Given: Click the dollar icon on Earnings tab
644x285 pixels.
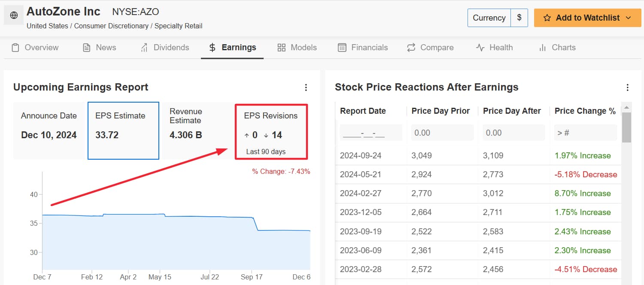Looking at the screenshot, I should 212,48.
